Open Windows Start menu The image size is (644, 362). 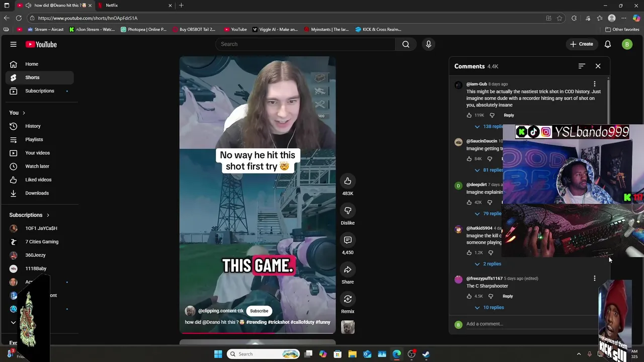click(218, 354)
